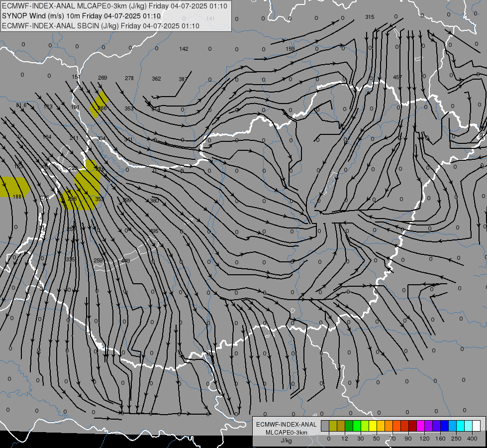The image size is (487, 448).
Task: Click the map value 275
Action: 44,198
